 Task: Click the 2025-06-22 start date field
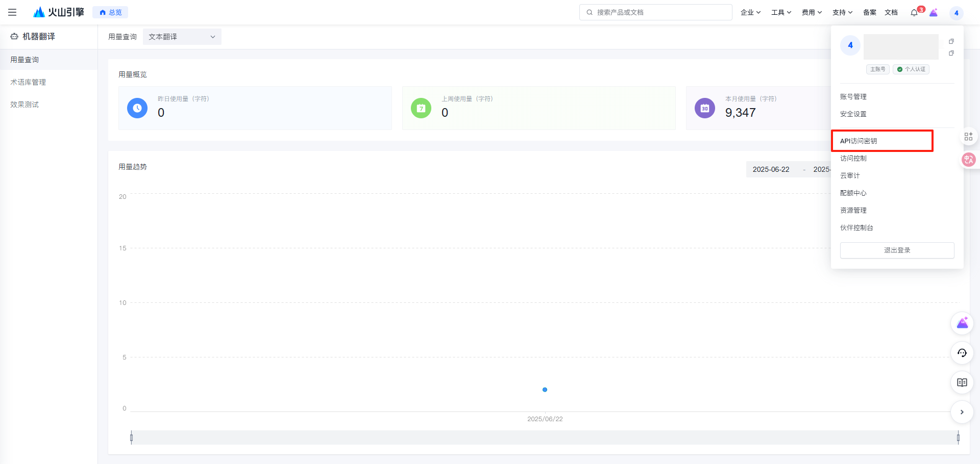771,169
